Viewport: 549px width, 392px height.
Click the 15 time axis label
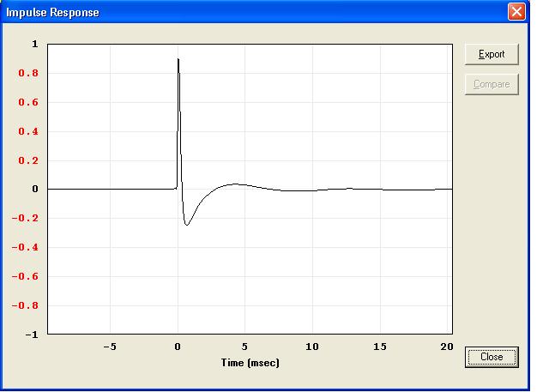(x=380, y=347)
